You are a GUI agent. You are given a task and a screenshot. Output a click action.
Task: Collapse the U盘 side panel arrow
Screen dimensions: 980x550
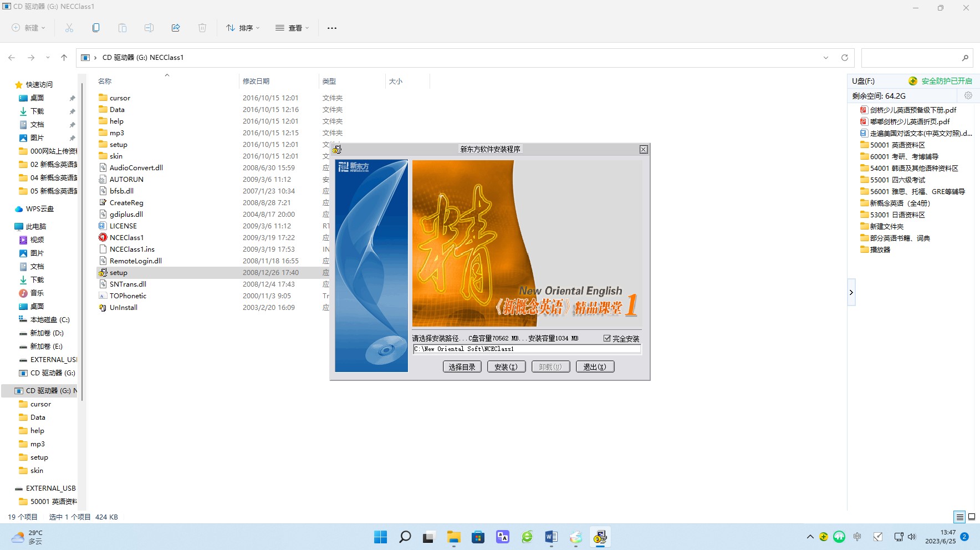[851, 292]
